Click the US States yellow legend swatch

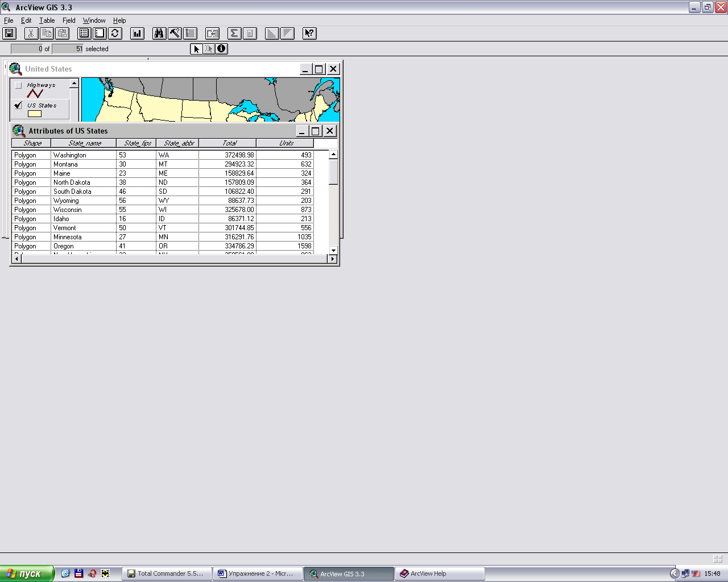click(x=35, y=114)
